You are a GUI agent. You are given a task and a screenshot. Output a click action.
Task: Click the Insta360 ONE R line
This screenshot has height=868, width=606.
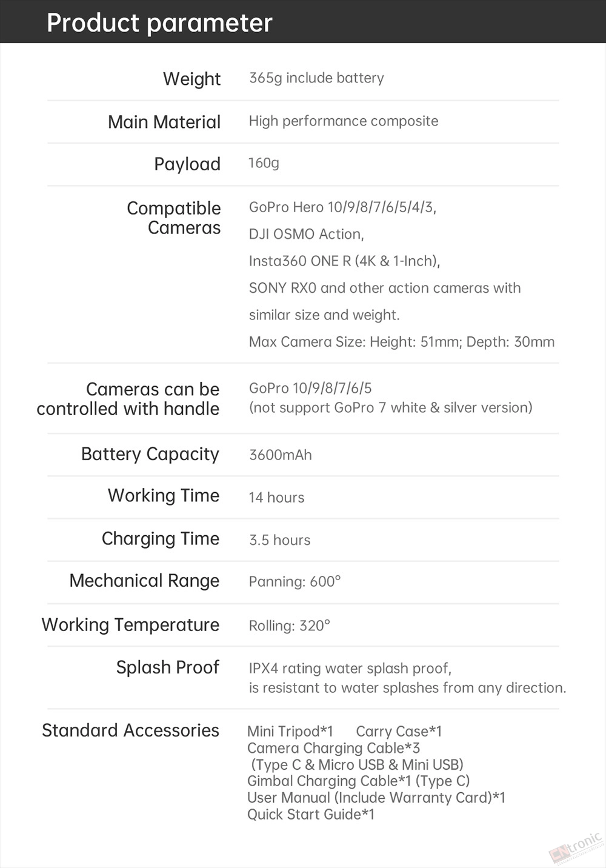(x=344, y=261)
